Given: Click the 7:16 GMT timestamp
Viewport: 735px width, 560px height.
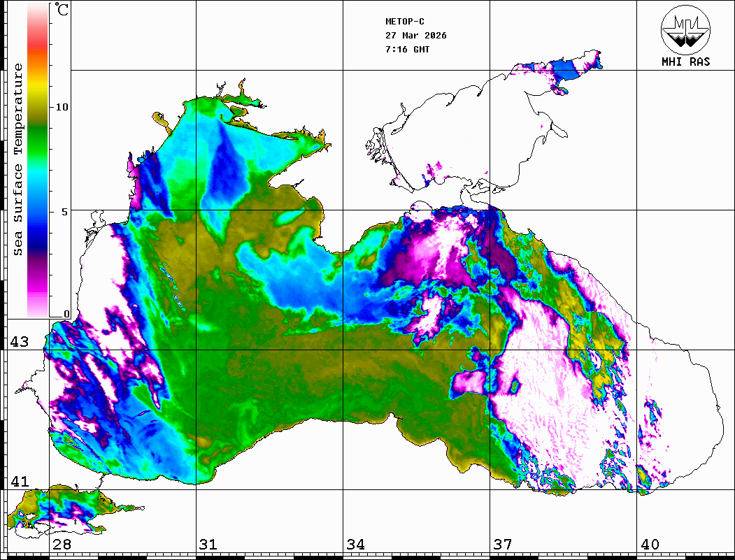Looking at the screenshot, I should (x=408, y=50).
